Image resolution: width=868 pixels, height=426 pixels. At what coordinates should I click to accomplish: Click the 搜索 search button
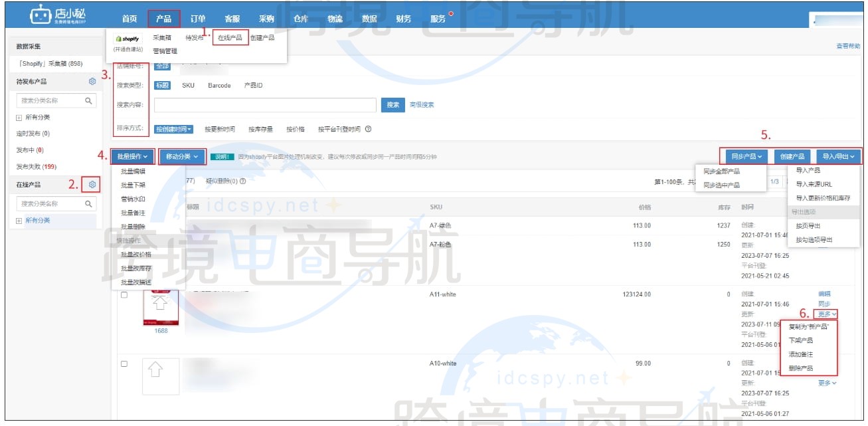point(392,105)
